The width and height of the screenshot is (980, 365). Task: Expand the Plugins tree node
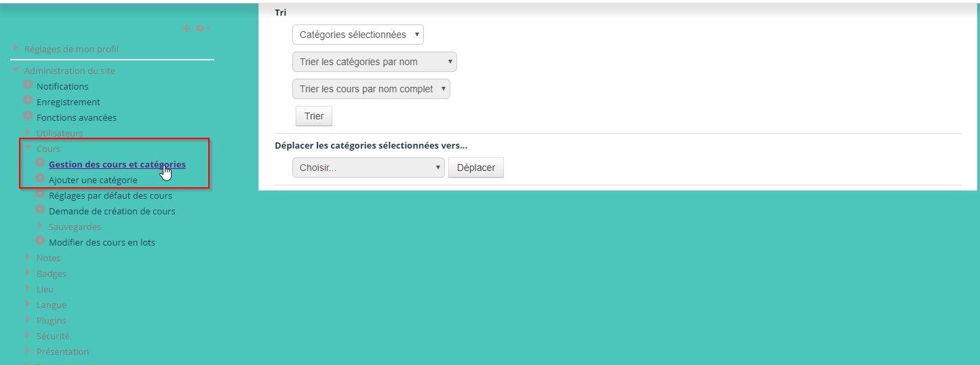pyautogui.click(x=28, y=320)
